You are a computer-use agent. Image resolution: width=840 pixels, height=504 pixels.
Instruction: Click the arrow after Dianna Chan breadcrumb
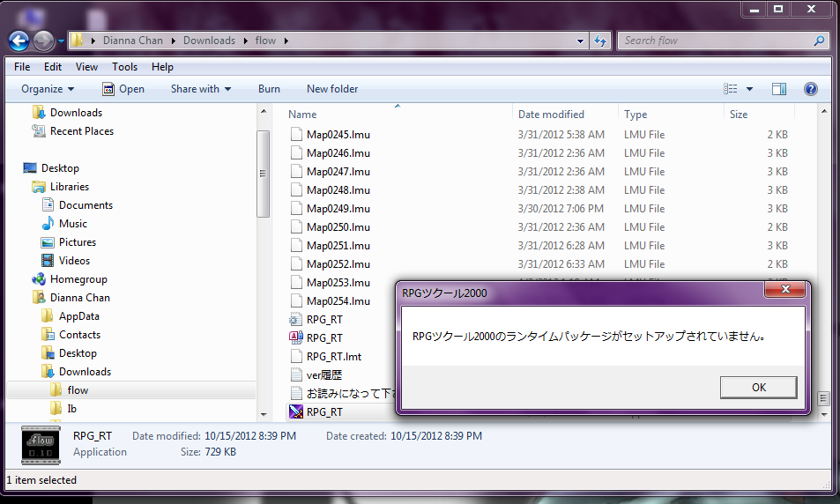tap(173, 41)
